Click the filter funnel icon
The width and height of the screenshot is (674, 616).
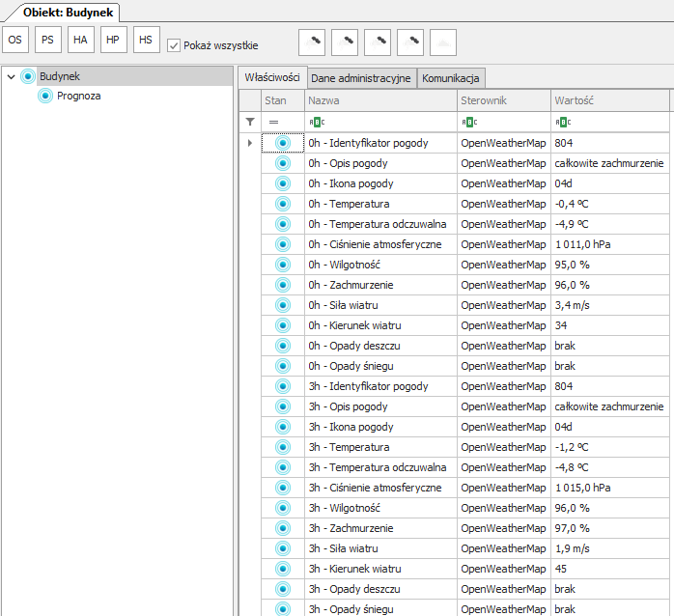pyautogui.click(x=250, y=122)
